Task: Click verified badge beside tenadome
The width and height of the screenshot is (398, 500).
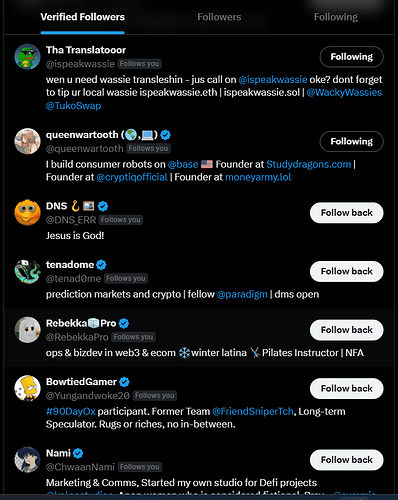Action: 101,265
